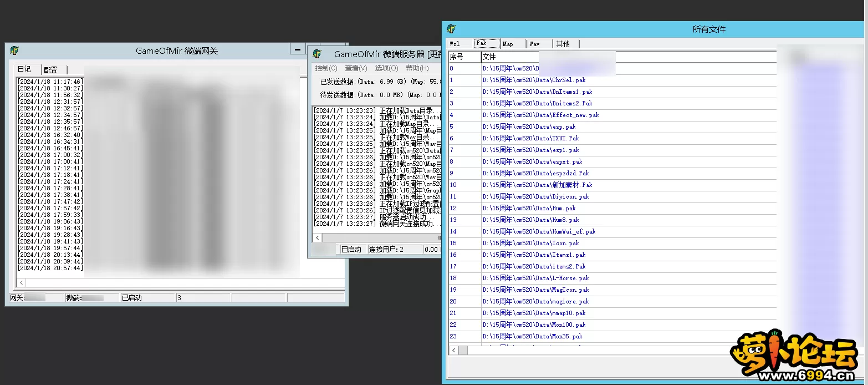The height and width of the screenshot is (385, 868).
Task: Click 连接用户: 2 status panel
Action: pos(394,250)
